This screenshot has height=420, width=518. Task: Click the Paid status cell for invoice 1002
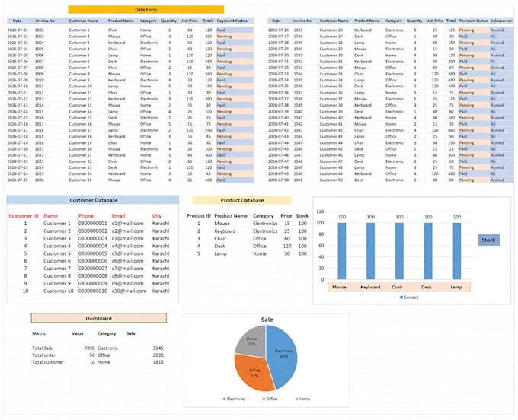tap(235, 30)
